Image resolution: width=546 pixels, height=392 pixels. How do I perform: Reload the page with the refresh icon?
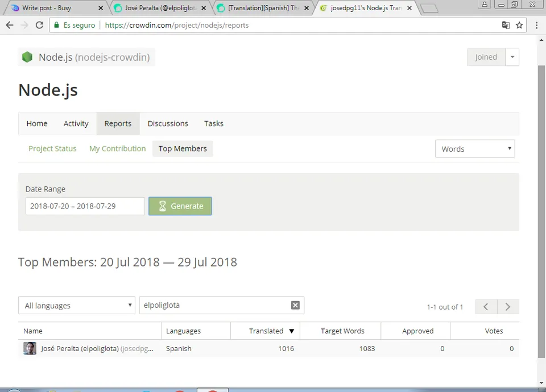tap(39, 25)
